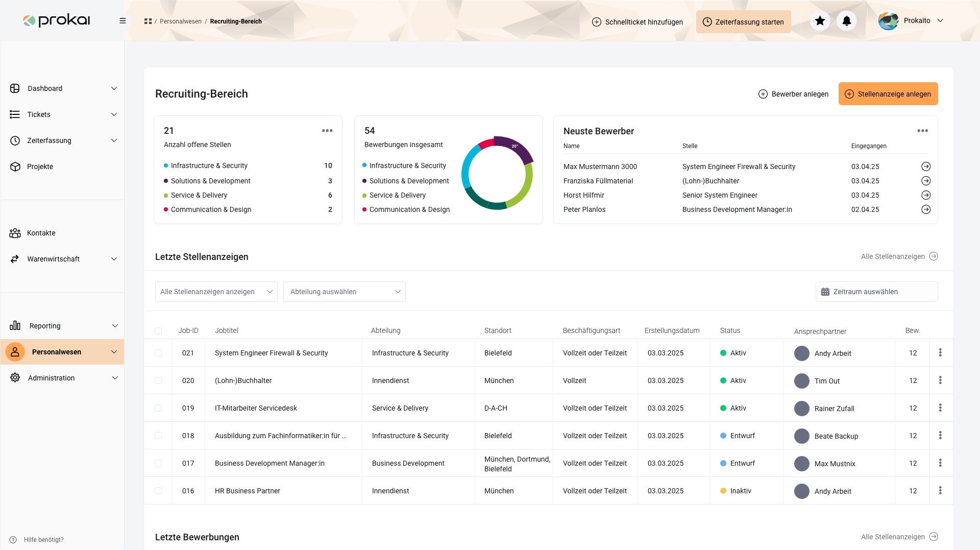Screen dimensions: 980x550
Task: Open the 'Abteilung auswählen' dropdown
Action: [x=344, y=292]
